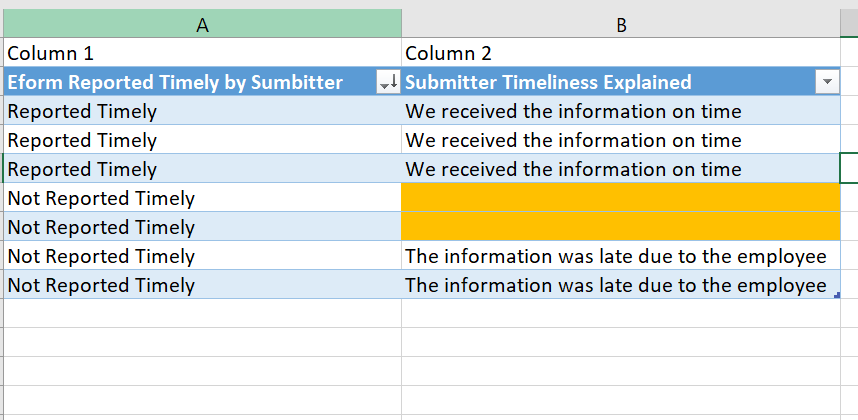Select third 'We received the information on time' cell
The width and height of the screenshot is (858, 420).
pyautogui.click(x=621, y=169)
